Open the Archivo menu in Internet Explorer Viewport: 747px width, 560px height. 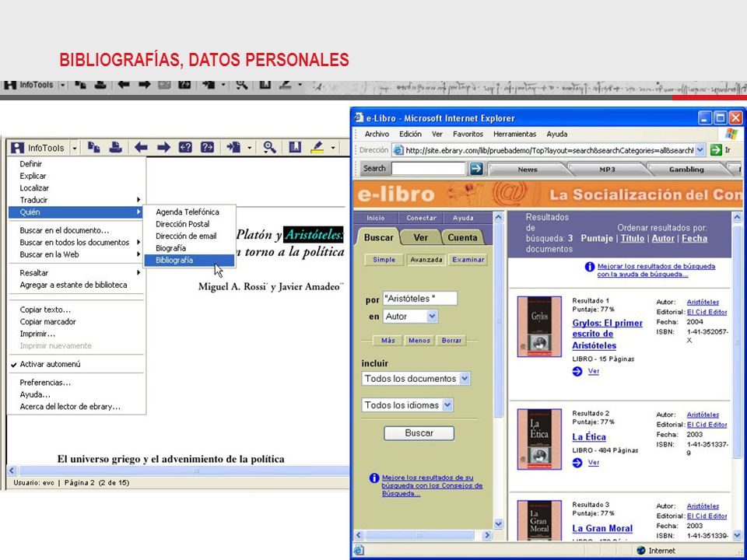pyautogui.click(x=377, y=135)
